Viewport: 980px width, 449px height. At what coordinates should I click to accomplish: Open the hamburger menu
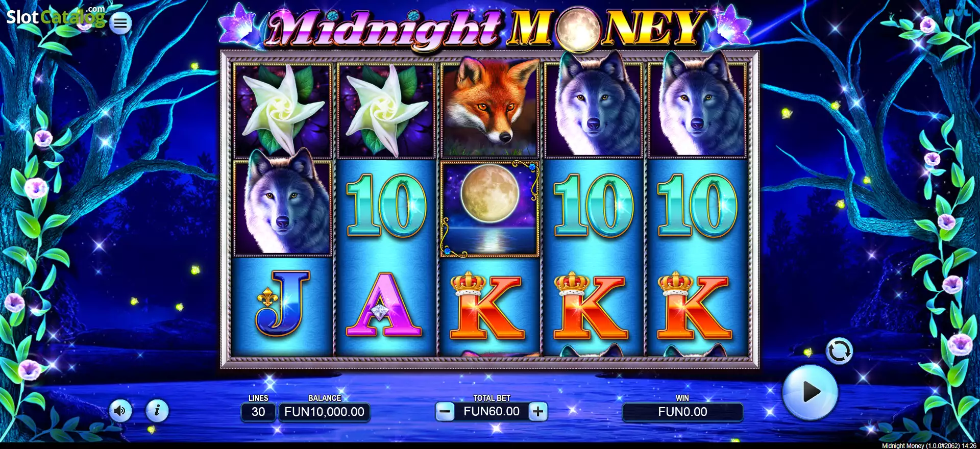pos(120,23)
